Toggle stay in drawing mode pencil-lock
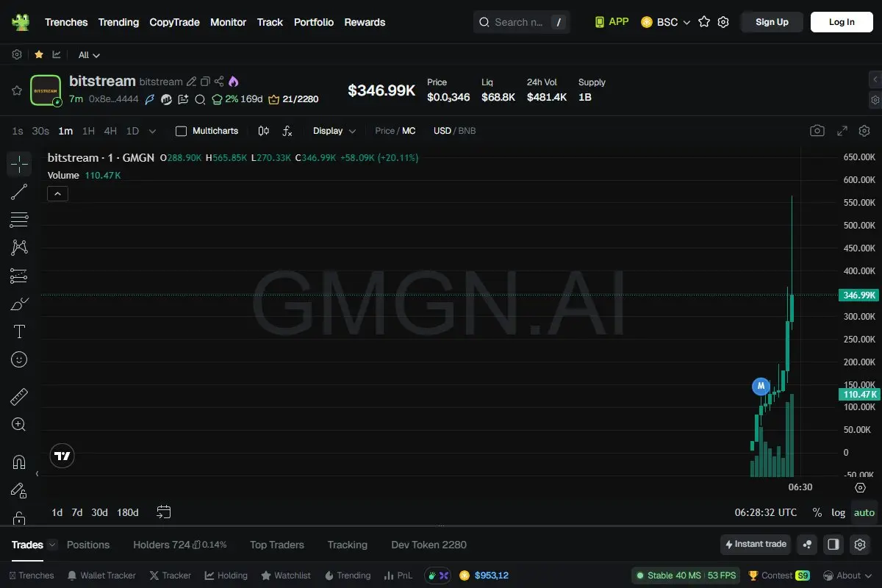The width and height of the screenshot is (882, 588). [x=19, y=490]
